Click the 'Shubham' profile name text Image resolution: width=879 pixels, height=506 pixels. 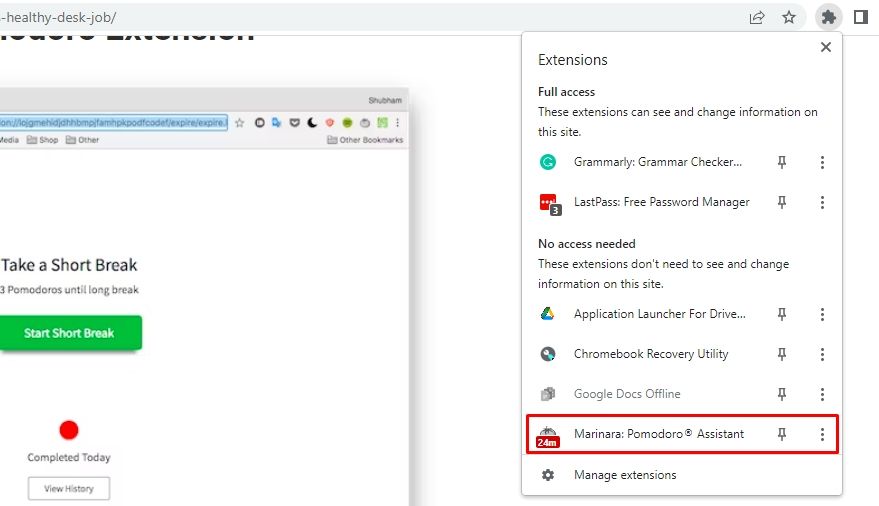(385, 100)
